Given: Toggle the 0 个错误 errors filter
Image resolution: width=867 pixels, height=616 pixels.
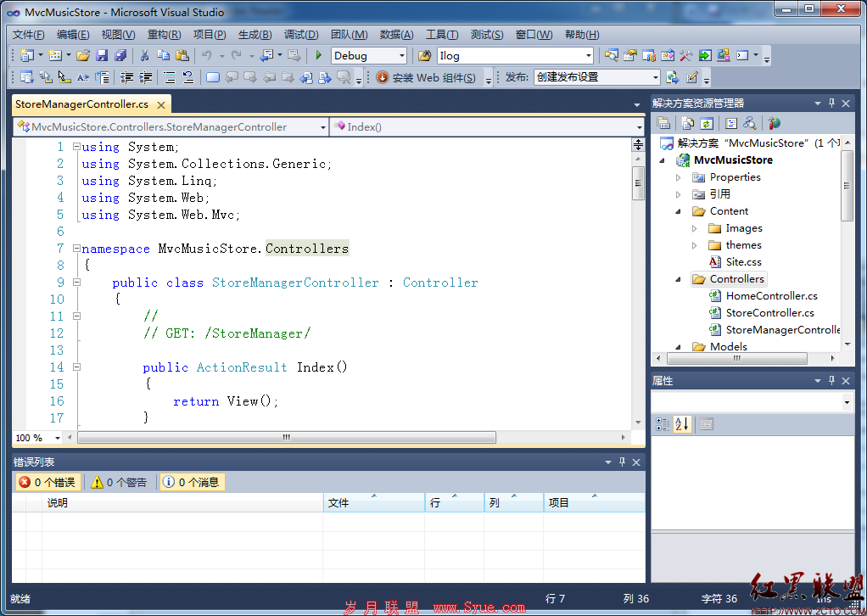Looking at the screenshot, I should [x=48, y=482].
